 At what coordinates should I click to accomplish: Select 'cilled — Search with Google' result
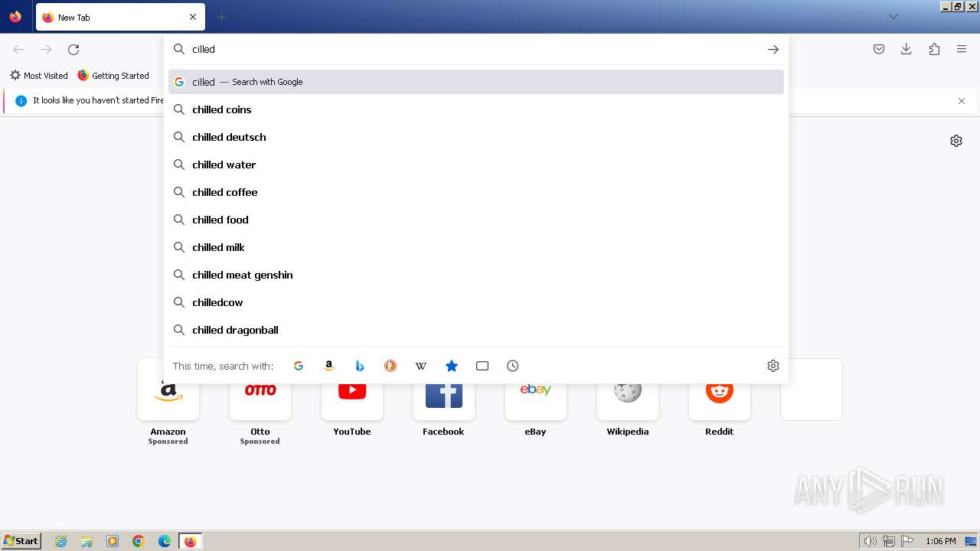(x=476, y=82)
